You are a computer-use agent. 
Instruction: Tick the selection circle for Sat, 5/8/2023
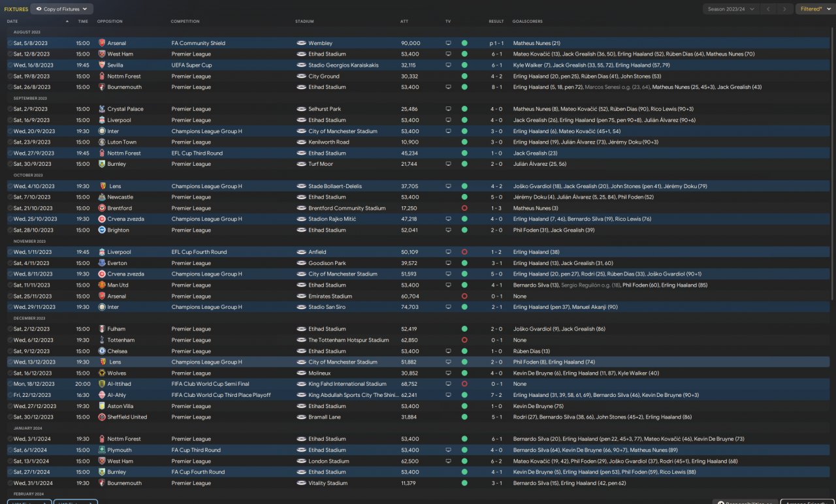point(10,43)
